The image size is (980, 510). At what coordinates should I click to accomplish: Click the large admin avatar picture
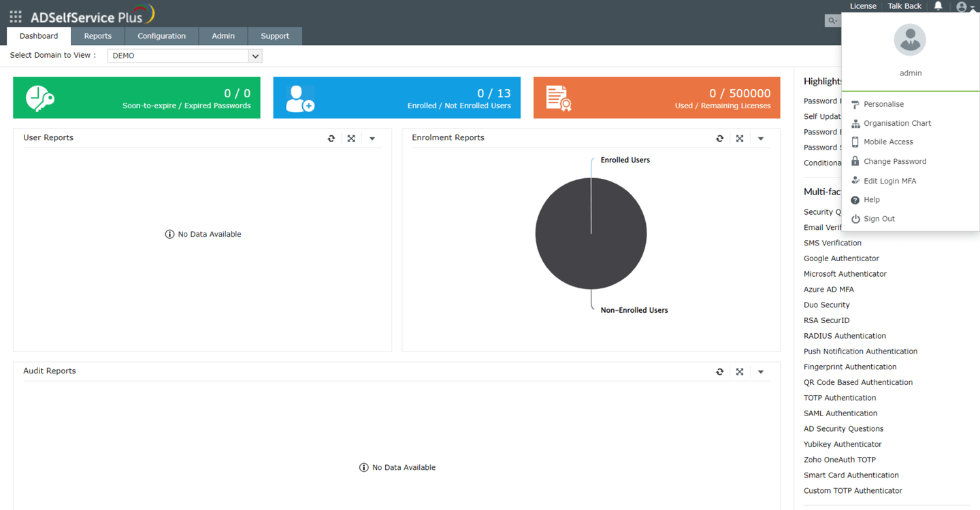(910, 39)
